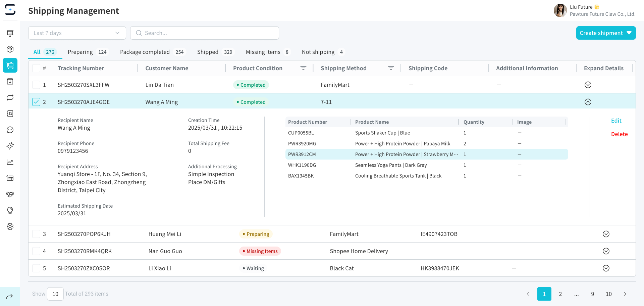The height and width of the screenshot is (306, 644).
Task: Click the Create shipment button
Action: pos(605,33)
